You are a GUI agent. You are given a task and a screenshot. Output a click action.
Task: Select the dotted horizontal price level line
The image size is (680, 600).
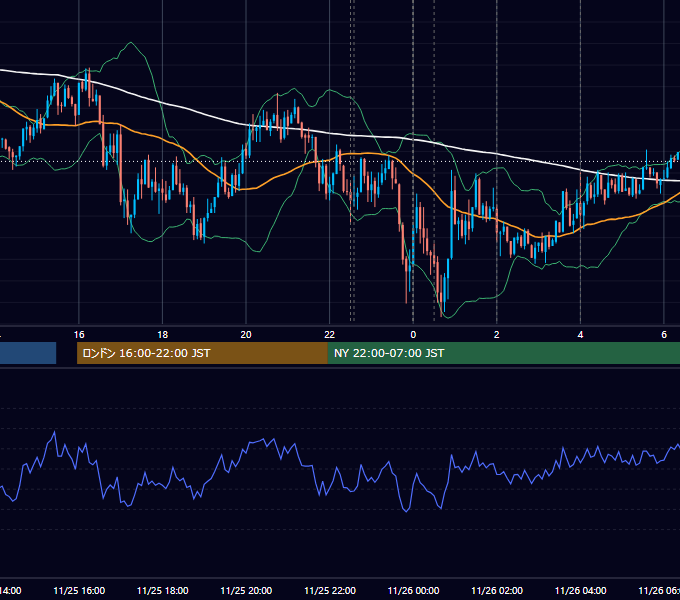point(340,161)
